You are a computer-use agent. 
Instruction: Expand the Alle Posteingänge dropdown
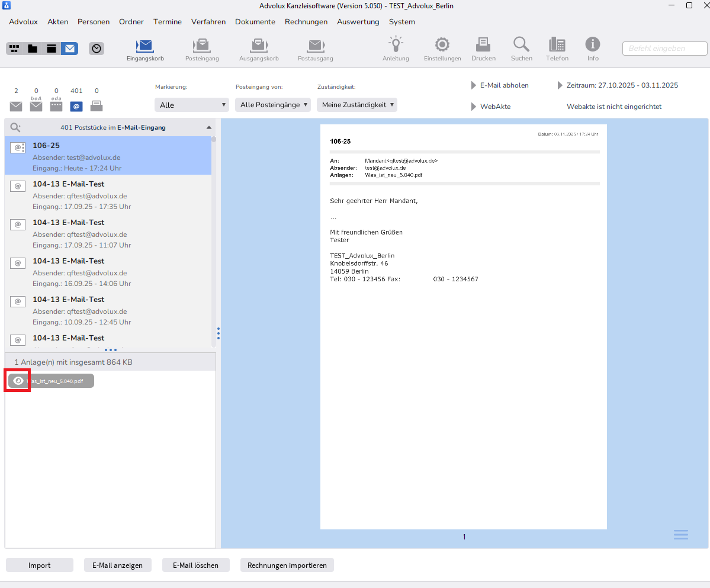[x=273, y=105]
